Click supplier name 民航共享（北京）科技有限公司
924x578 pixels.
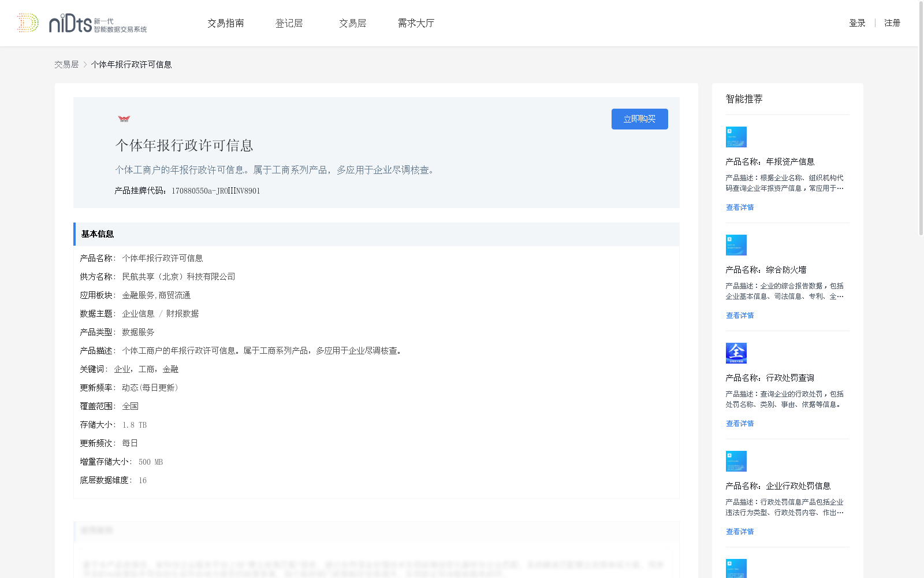point(179,277)
